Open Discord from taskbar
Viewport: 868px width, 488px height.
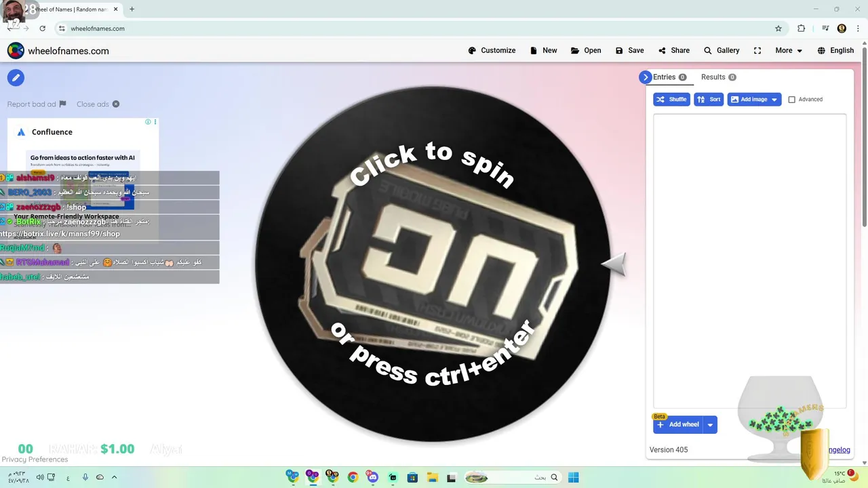(x=372, y=477)
